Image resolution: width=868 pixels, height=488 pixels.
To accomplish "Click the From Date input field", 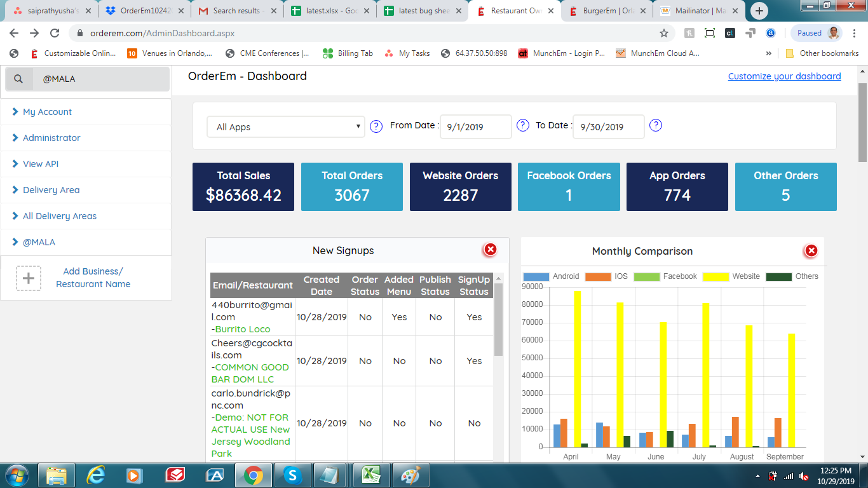I will 475,127.
